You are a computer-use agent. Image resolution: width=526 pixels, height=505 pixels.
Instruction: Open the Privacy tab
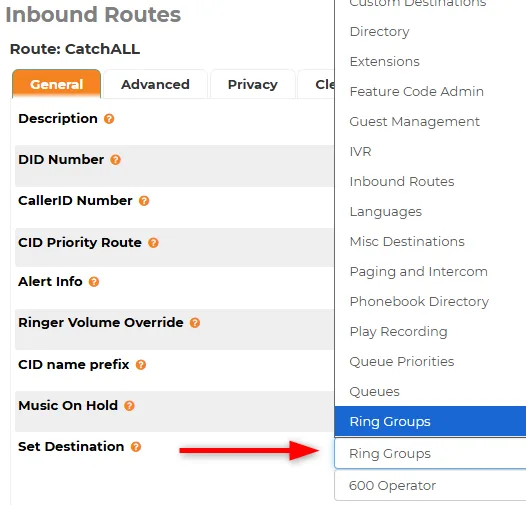point(253,84)
